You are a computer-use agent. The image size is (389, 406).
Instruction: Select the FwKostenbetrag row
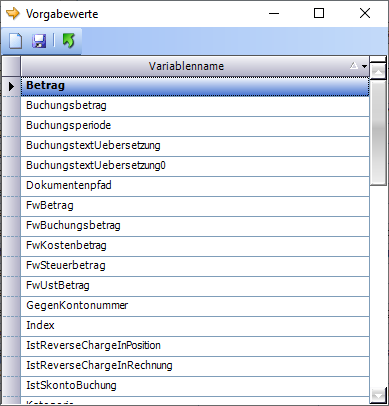click(x=195, y=246)
